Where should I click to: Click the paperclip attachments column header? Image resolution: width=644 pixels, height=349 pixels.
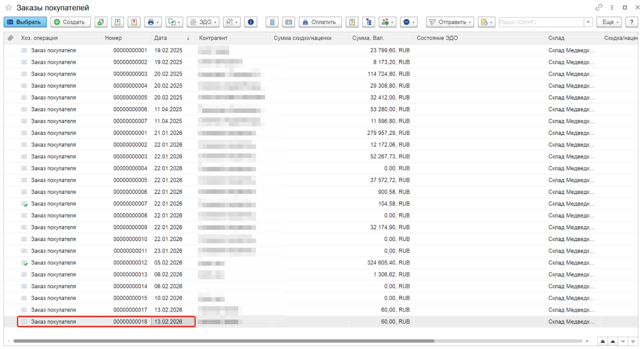coord(11,38)
